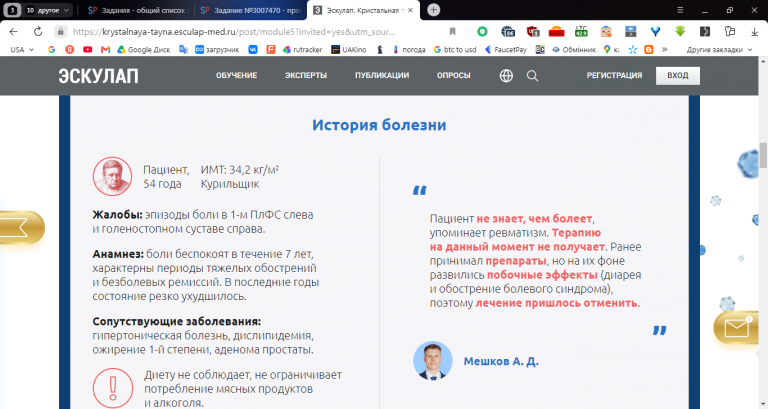Screen dimensions: 768x409
Task: Open the 'btc to usd' bookmark
Action: coord(455,49)
